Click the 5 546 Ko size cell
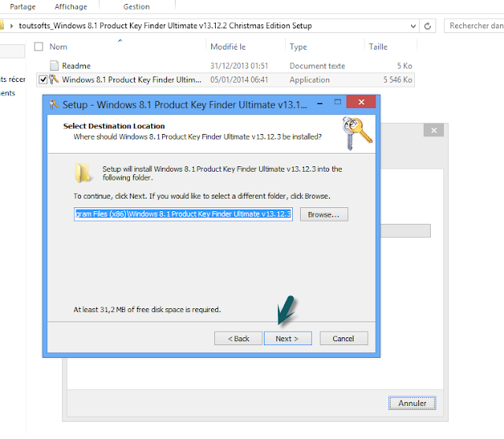Screen dimensions: 504x439 pyautogui.click(x=398, y=80)
